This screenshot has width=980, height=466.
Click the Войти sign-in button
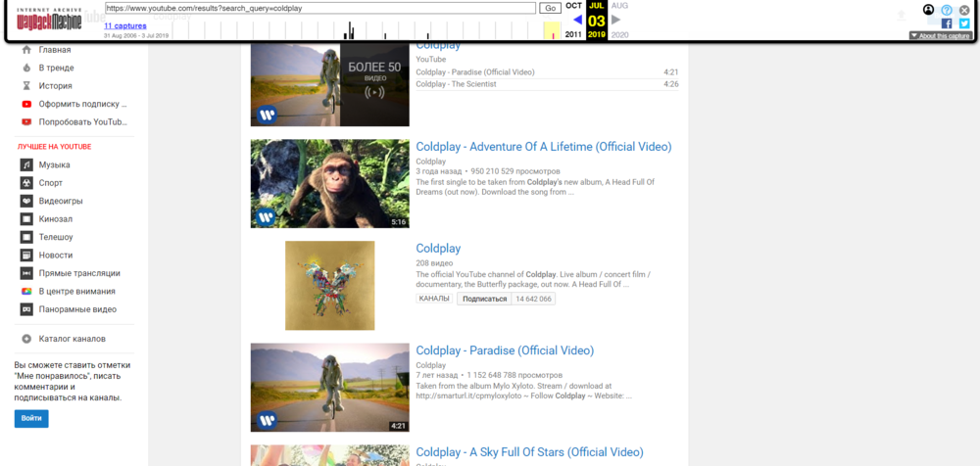pyautogui.click(x=31, y=419)
